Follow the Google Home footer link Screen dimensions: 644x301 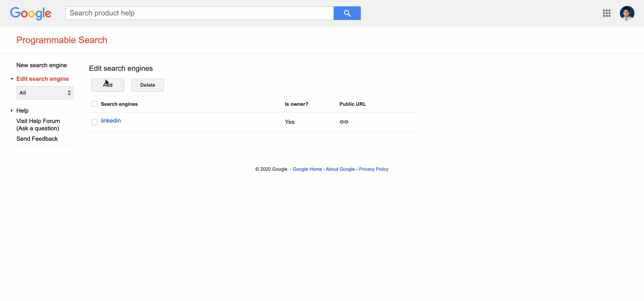[307, 169]
